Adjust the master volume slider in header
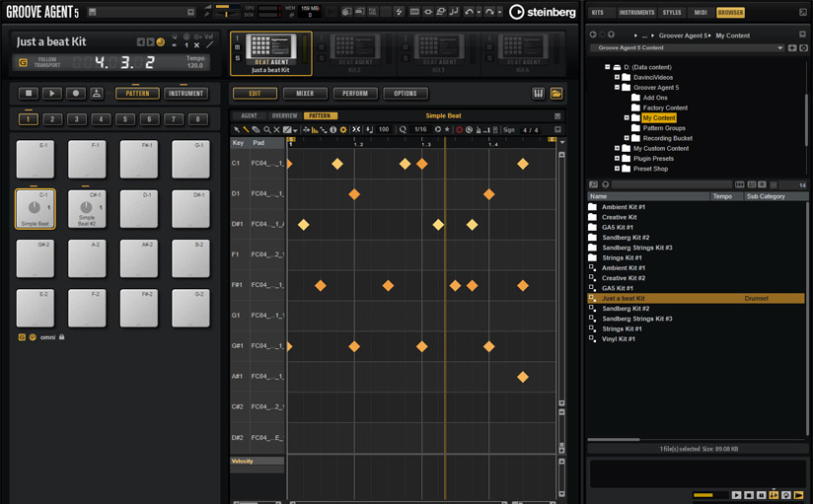The height and width of the screenshot is (504, 813). coord(227,7)
